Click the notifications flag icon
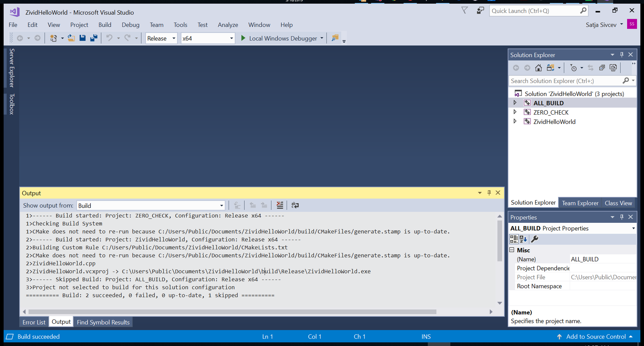644x346 pixels. click(465, 11)
